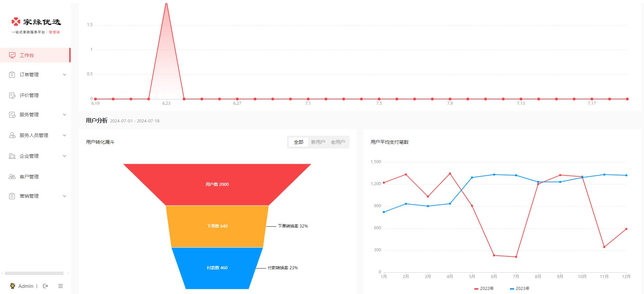
Task: Click the 家缘优选 logo
Action: coord(36,22)
